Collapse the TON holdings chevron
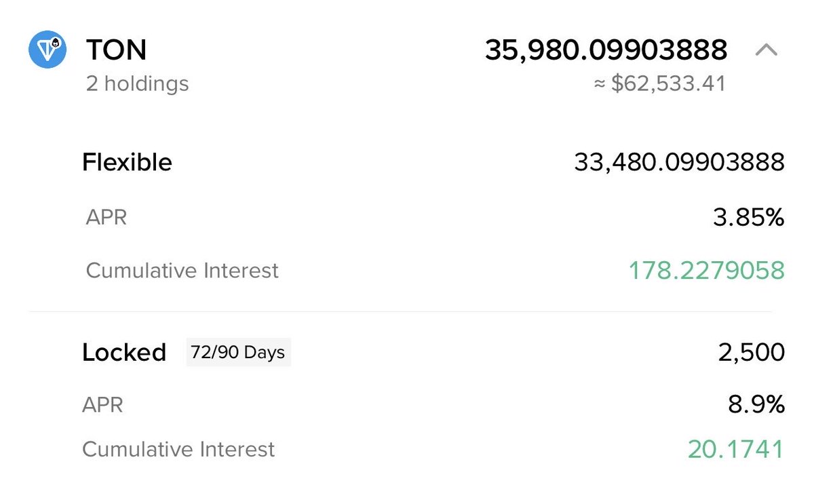This screenshot has height=504, width=814. [x=766, y=50]
